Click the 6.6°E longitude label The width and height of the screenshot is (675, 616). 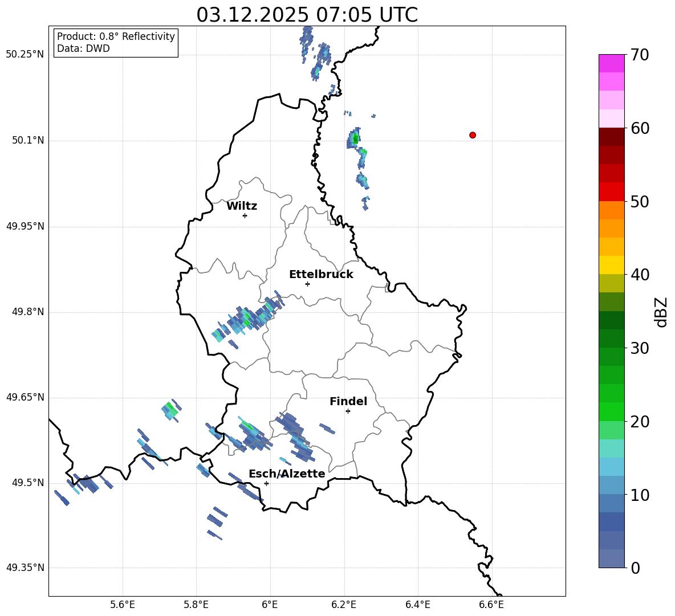[491, 605]
